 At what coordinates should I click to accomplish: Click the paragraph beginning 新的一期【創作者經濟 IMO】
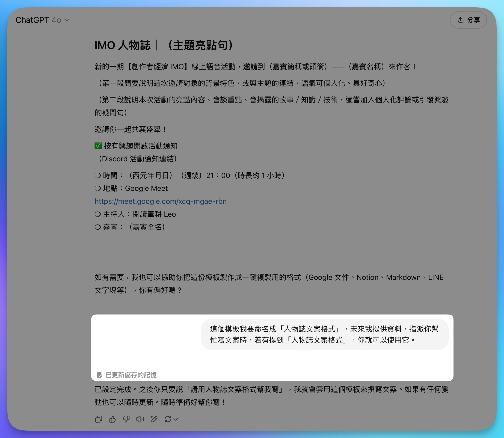pyautogui.click(x=256, y=66)
